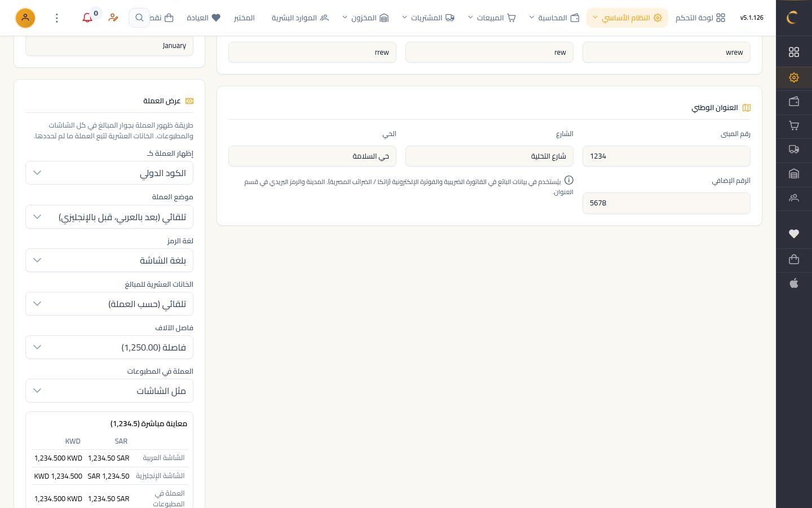Select the settings gear icon in sidebar

point(794,77)
